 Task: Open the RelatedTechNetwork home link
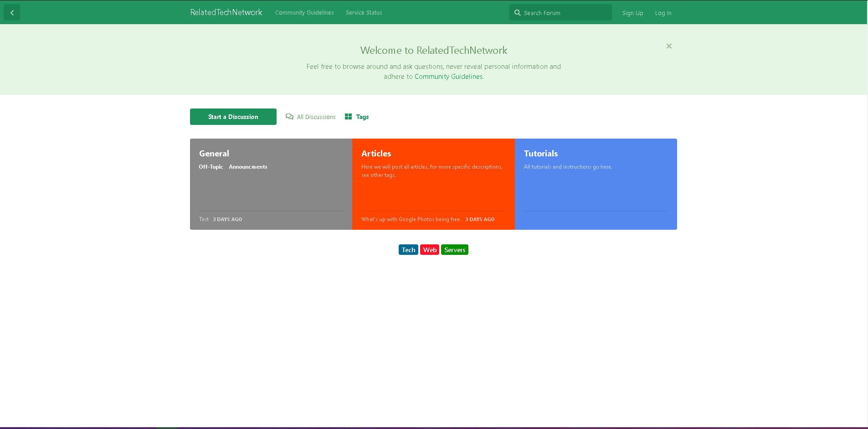[x=226, y=12]
